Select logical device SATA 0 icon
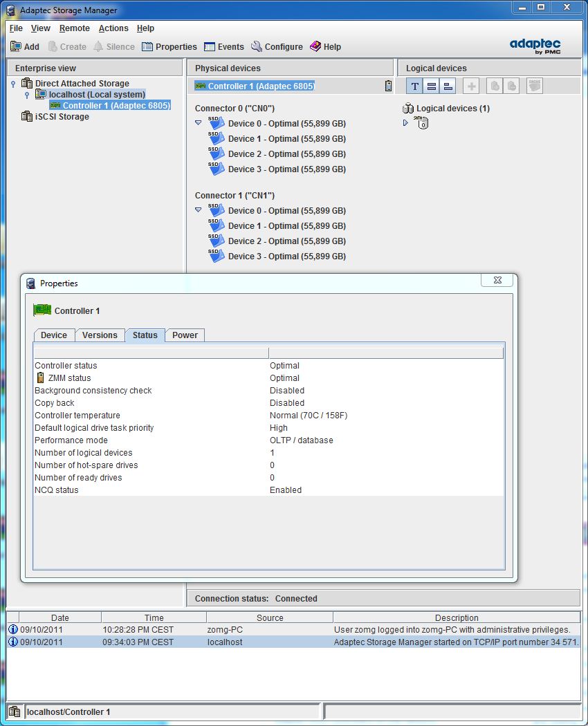The width and height of the screenshot is (588, 726). point(421,122)
